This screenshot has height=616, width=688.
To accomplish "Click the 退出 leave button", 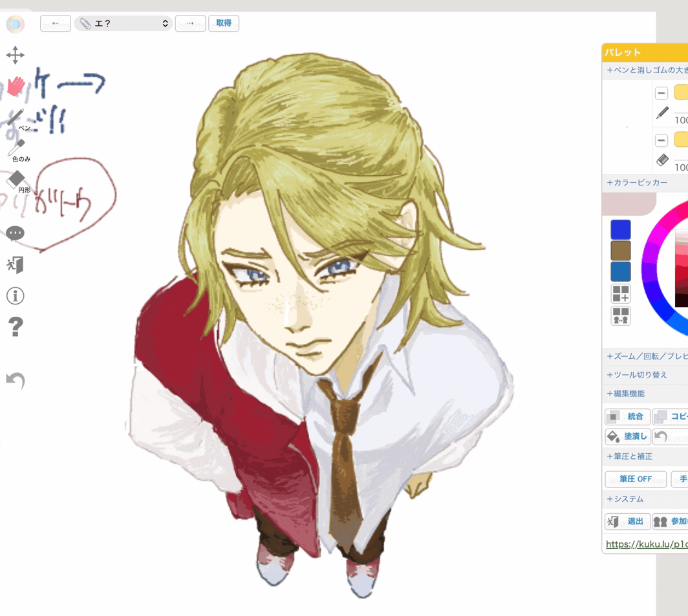I will 628,521.
